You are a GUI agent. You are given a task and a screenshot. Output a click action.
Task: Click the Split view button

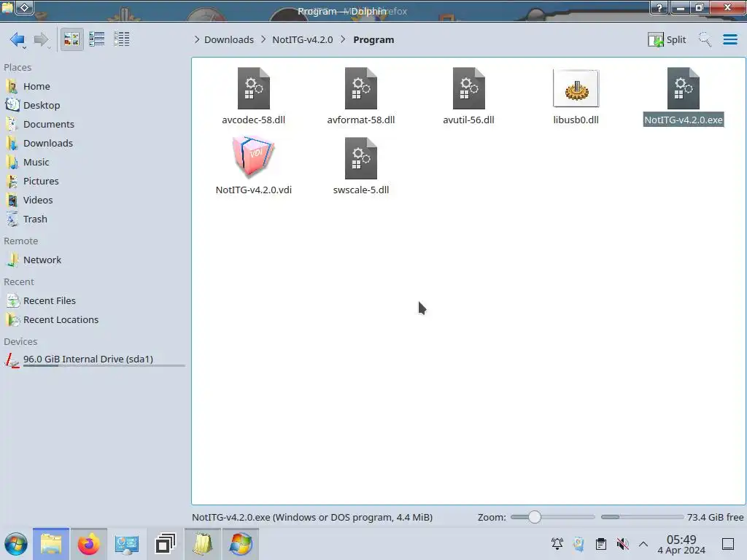point(667,39)
